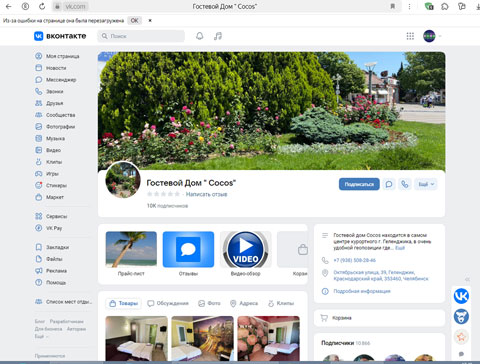The width and height of the screenshot is (480, 364).
Task: Click the Блог footer link
Action: (40, 321)
